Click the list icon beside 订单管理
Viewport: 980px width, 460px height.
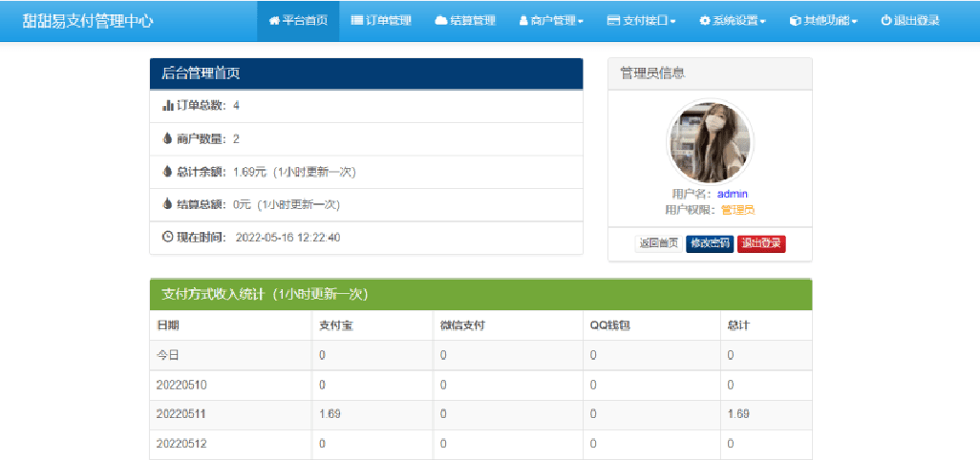point(357,21)
